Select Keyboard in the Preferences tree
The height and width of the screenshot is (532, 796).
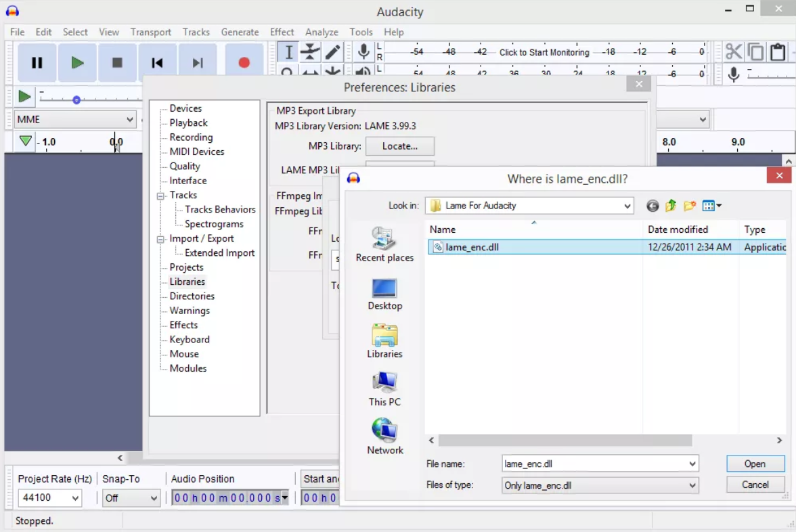190,340
